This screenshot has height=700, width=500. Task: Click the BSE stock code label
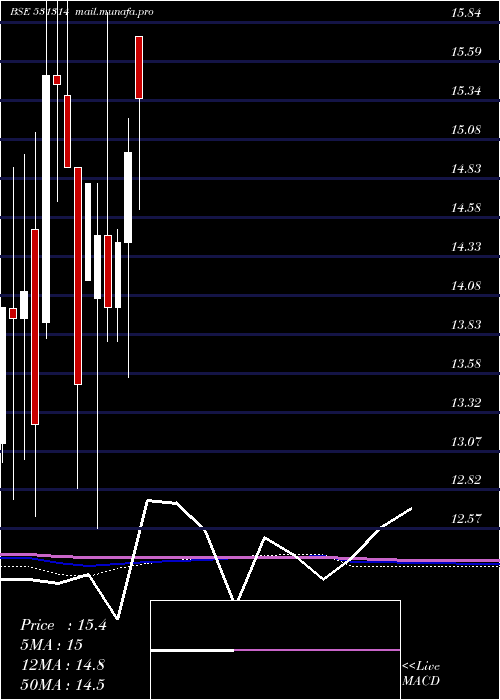40,12
